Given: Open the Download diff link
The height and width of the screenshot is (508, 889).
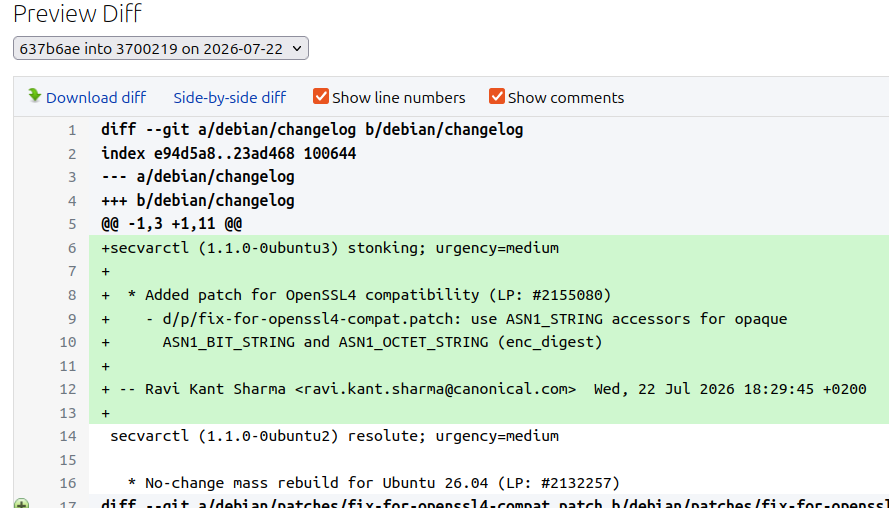Looking at the screenshot, I should tap(96, 98).
